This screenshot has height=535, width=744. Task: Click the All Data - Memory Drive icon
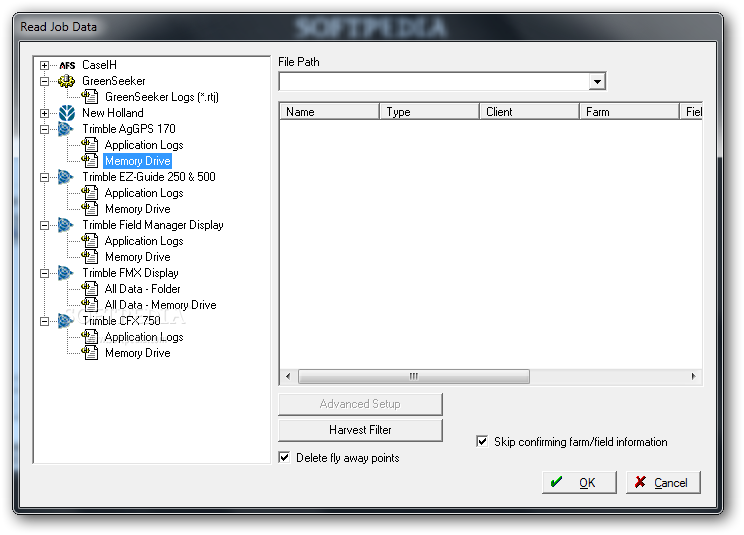[90, 304]
